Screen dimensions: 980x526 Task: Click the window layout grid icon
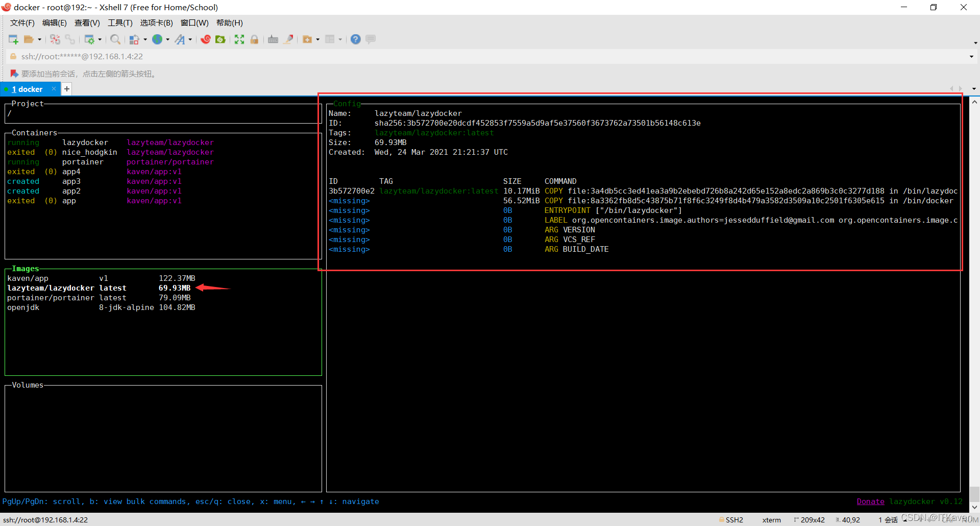click(330, 39)
